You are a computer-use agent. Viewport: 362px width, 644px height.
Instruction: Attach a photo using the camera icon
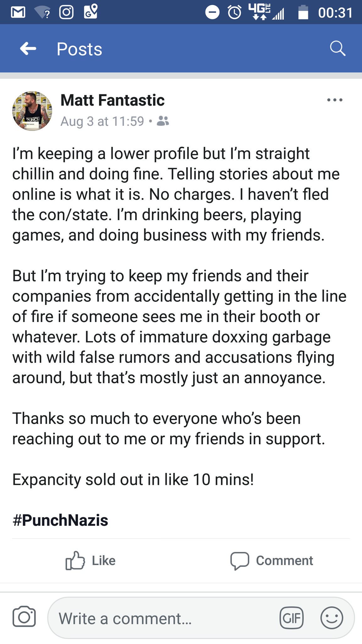pyautogui.click(x=24, y=616)
